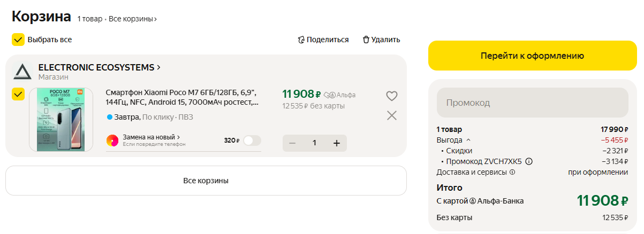This screenshot has height=234, width=644.
Task: Click the Промокод input field
Action: click(x=532, y=103)
